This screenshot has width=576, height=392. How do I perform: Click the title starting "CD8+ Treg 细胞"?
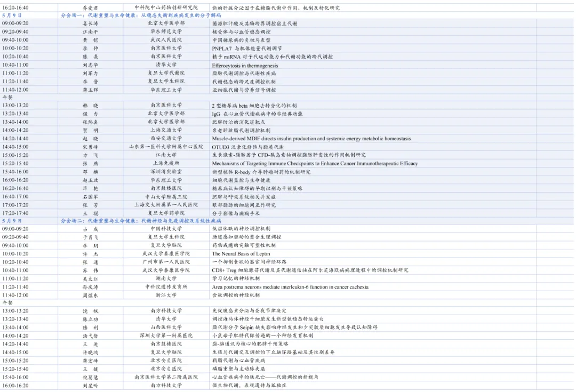310,270
